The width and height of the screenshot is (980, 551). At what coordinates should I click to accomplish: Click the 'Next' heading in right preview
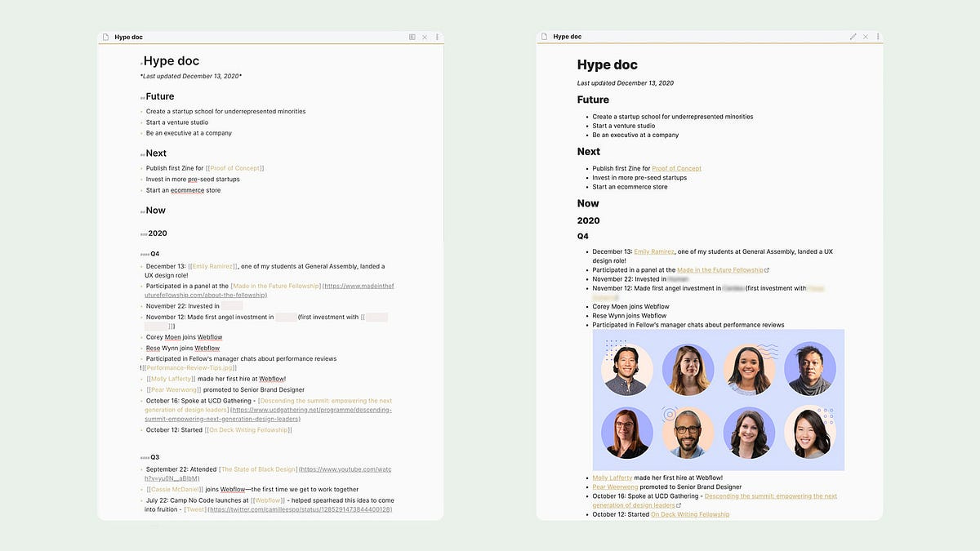(589, 152)
